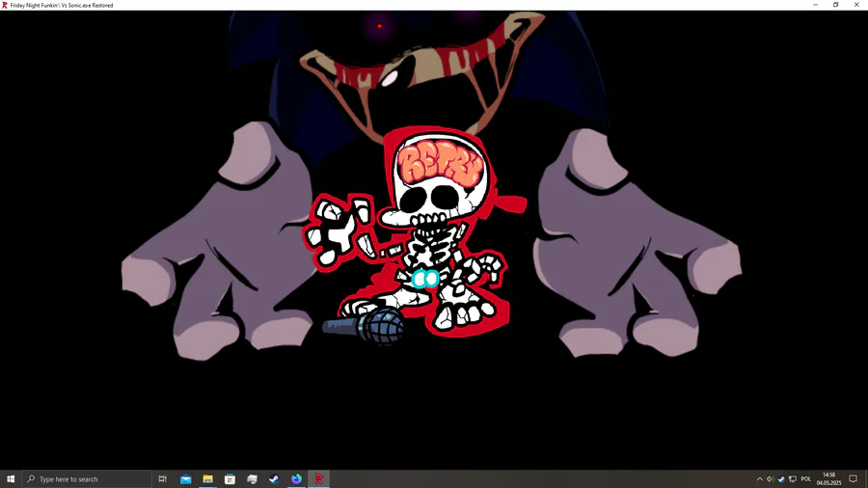Viewport: 868px width, 488px height.
Task: Switch to the Firefox taskbar icon
Action: coord(296,479)
